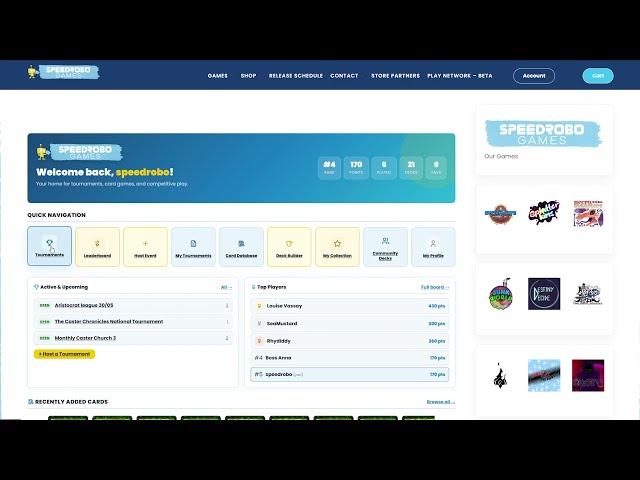Click the OPEN badge on Monthly Caster Church
This screenshot has height=480, width=640.
pos(44,338)
